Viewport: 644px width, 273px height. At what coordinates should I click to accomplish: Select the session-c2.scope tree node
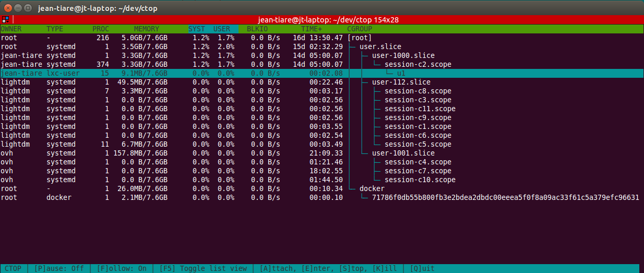418,64
